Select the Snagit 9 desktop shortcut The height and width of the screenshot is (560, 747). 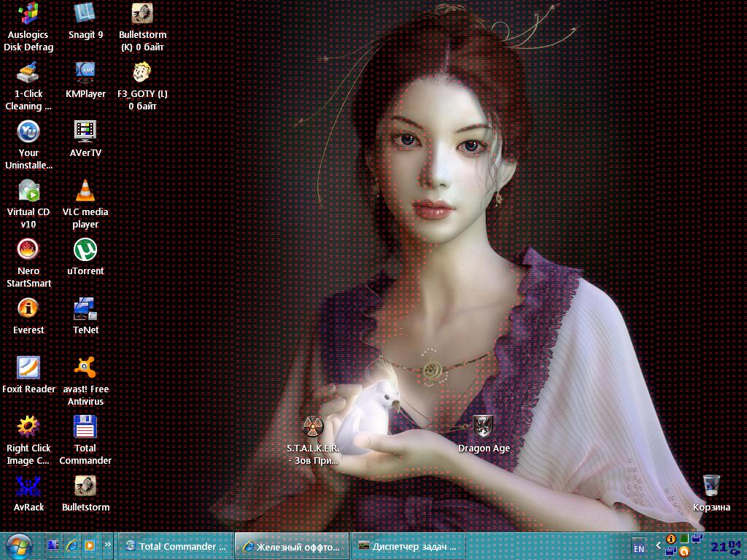coord(86,20)
